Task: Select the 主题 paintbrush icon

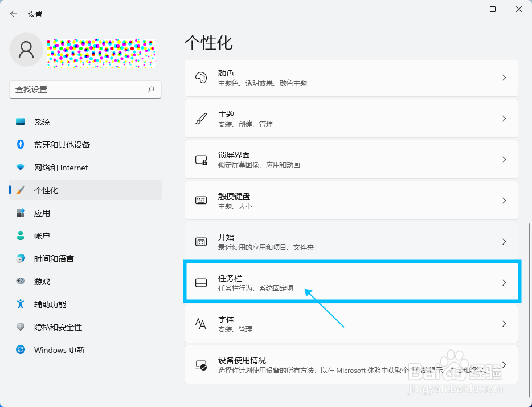Action: coord(200,118)
